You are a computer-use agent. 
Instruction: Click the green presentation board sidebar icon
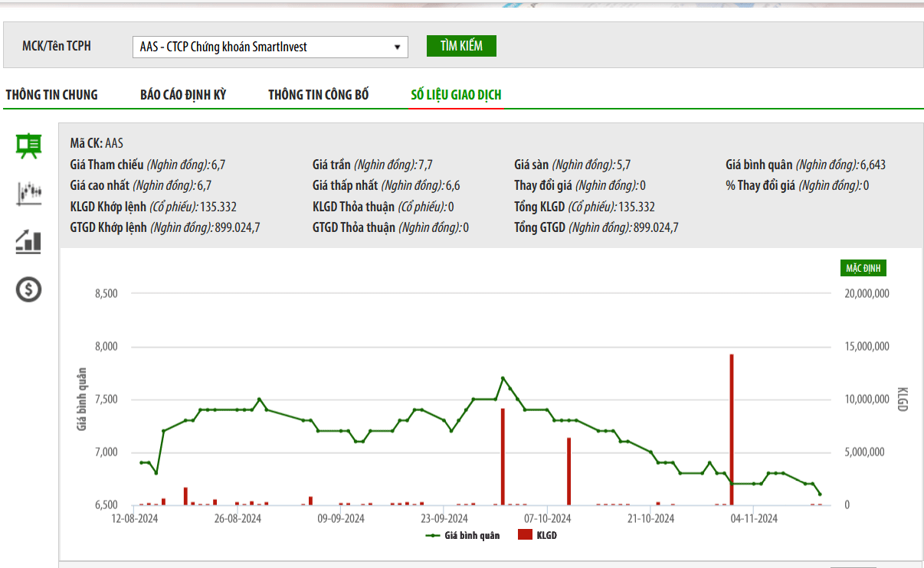(x=29, y=145)
